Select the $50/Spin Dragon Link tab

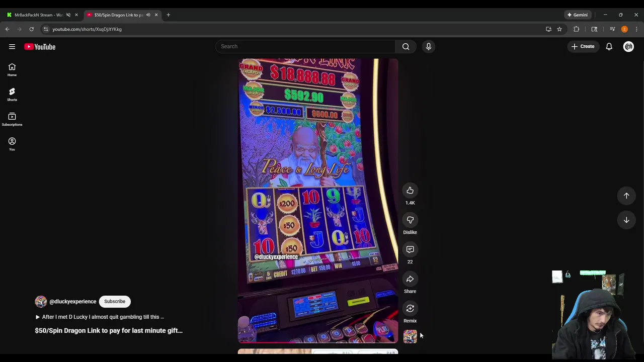coord(119,15)
